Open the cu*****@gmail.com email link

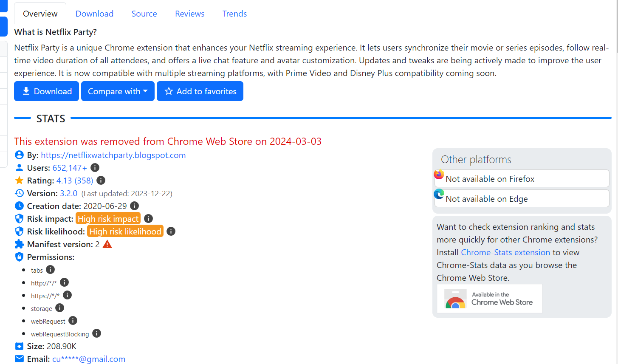click(x=89, y=359)
